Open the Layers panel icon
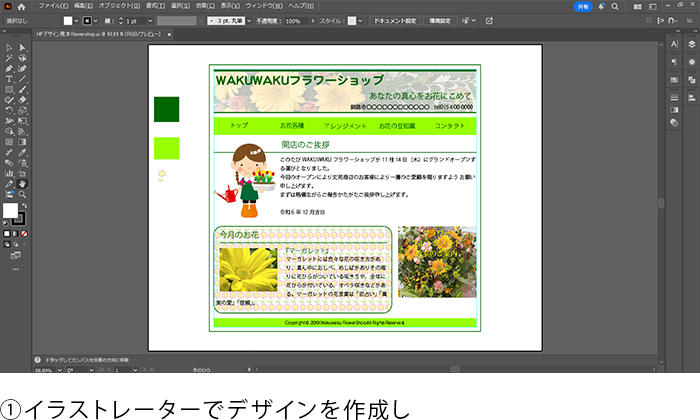Viewport: 700px width, 420px height. [692, 44]
